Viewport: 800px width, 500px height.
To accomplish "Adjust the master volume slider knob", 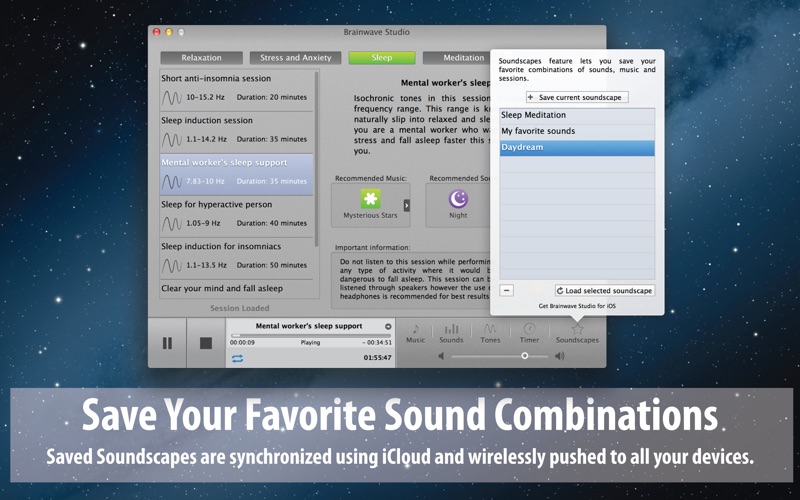I will (x=524, y=356).
